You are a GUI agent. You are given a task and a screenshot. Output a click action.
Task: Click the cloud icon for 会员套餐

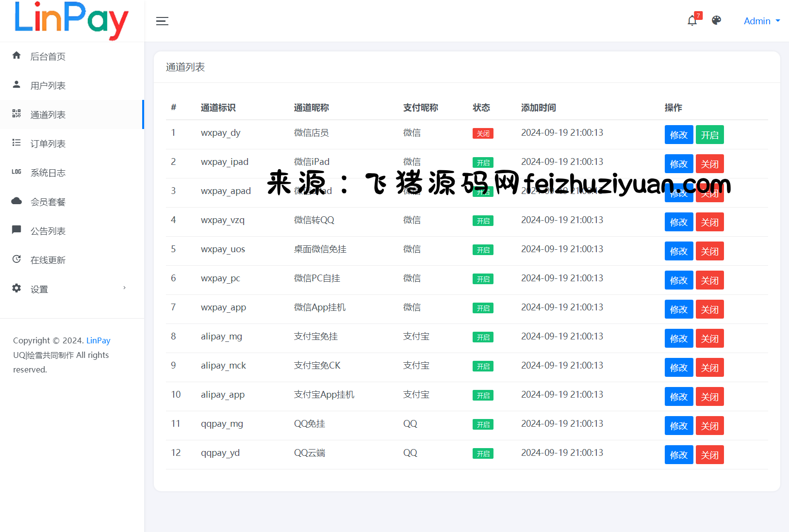[16, 201]
